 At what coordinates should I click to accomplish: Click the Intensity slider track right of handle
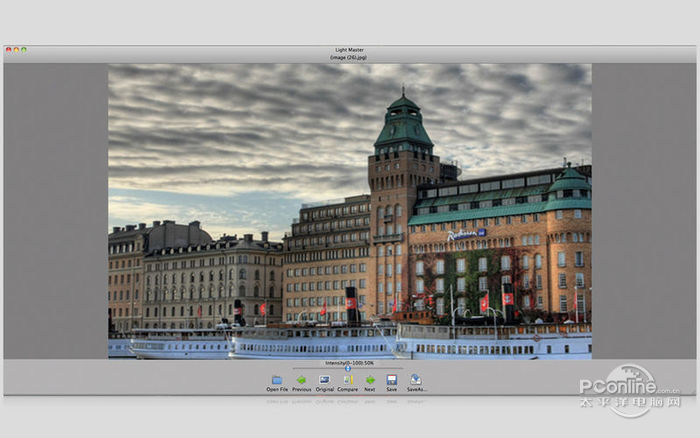click(378, 369)
